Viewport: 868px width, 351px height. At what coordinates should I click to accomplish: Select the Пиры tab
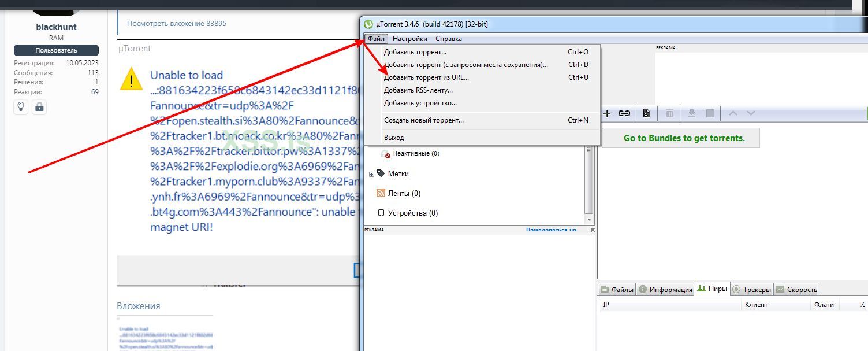[711, 288]
